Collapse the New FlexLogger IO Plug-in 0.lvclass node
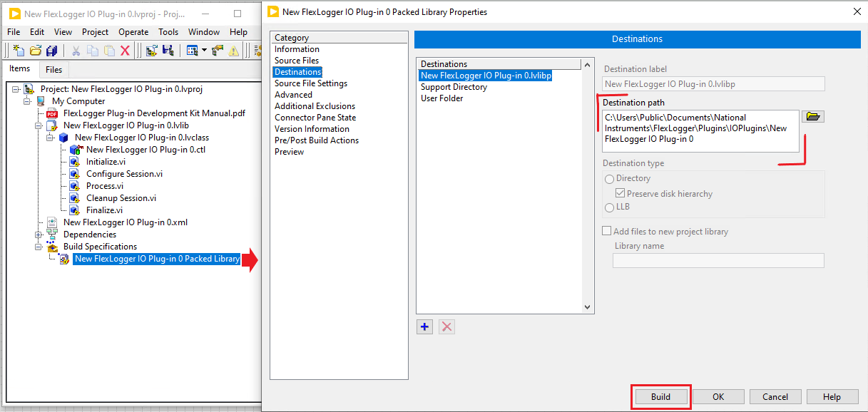Image resolution: width=868 pixels, height=412 pixels. [50, 138]
